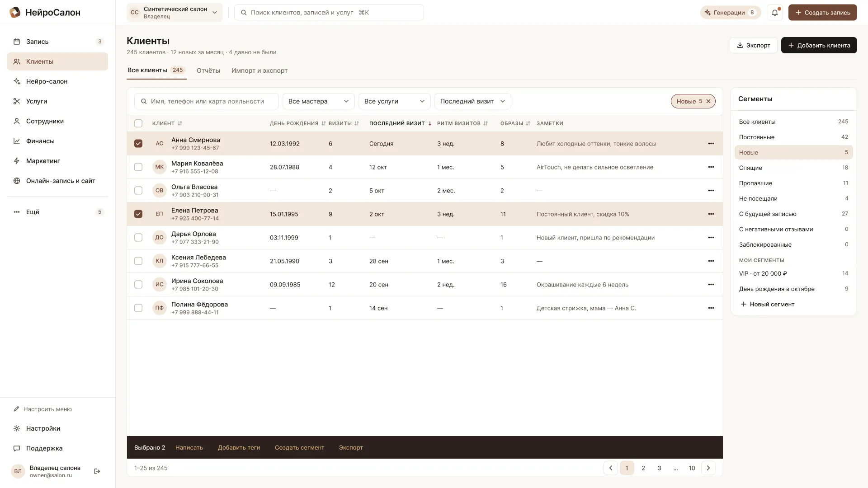The width and height of the screenshot is (868, 488).
Task: Check Ольга Власова's row checkbox
Action: pos(138,191)
